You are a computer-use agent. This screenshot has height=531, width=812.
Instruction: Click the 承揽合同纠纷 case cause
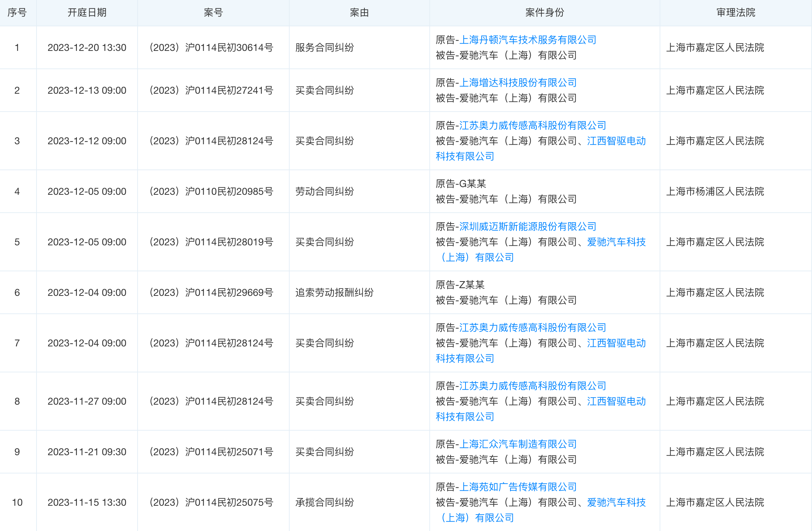[325, 503]
